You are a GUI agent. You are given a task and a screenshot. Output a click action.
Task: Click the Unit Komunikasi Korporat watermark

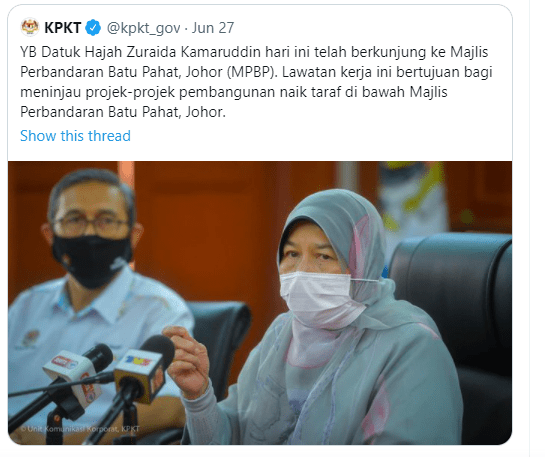[x=80, y=429]
